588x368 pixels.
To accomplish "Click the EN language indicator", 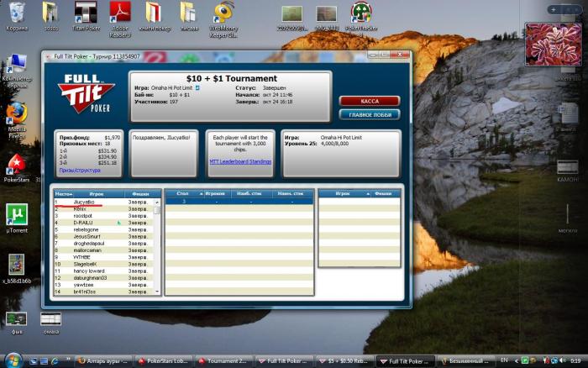I will tap(504, 360).
